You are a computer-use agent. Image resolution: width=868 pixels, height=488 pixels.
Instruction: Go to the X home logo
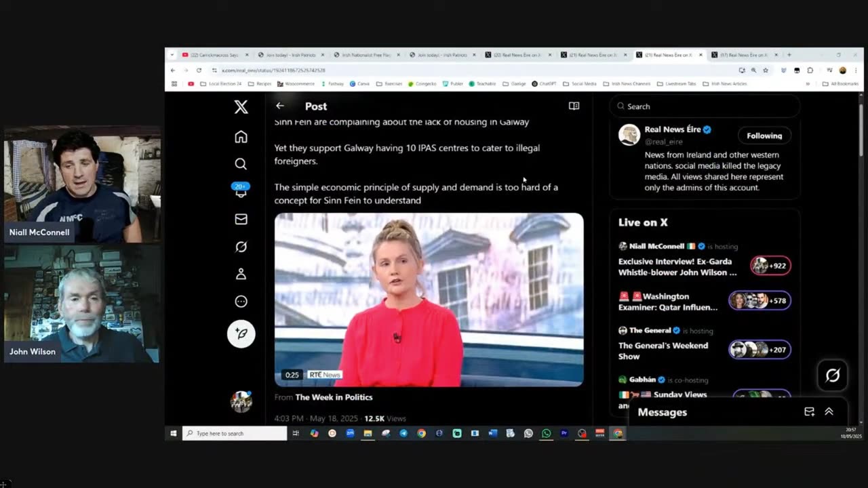[x=241, y=107]
